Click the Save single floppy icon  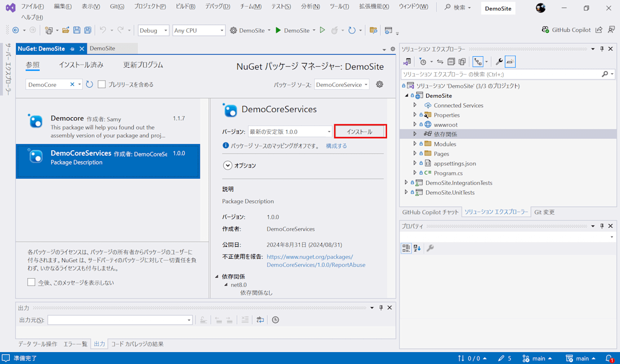pyautogui.click(x=77, y=30)
